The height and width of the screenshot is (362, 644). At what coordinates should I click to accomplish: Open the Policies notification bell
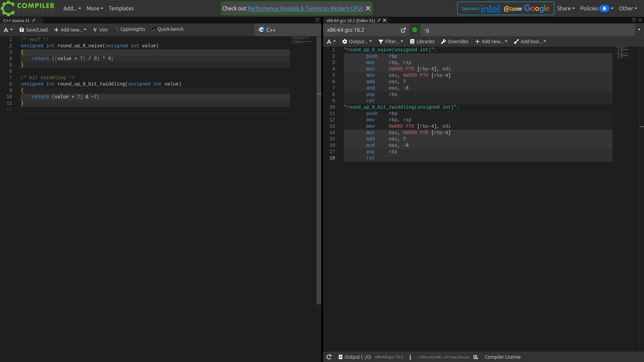[x=604, y=8]
